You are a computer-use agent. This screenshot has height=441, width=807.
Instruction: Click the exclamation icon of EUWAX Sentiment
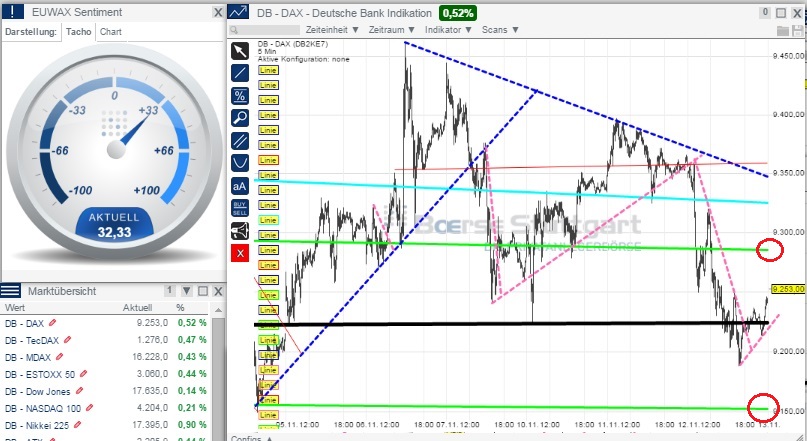pos(12,11)
